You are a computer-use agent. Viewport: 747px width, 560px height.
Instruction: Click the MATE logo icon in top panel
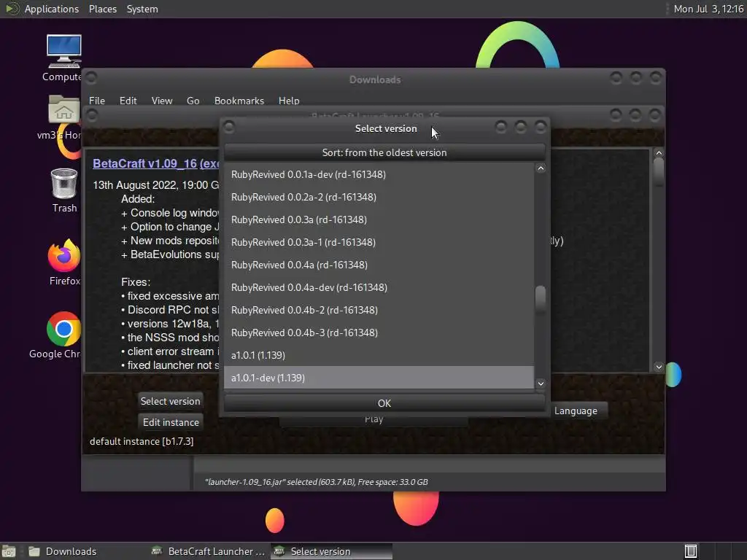[x=12, y=9]
